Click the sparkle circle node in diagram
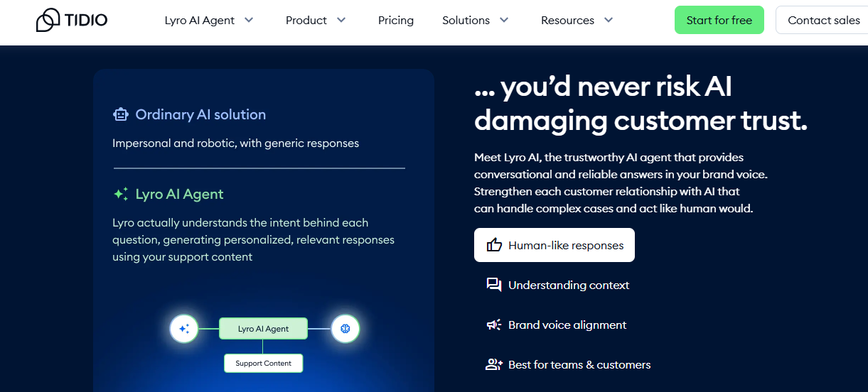Viewport: 868px width, 392px height. click(183, 329)
